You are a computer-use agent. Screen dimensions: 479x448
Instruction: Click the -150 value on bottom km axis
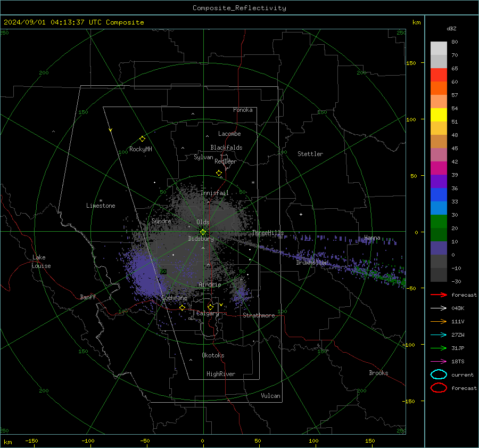(31, 441)
